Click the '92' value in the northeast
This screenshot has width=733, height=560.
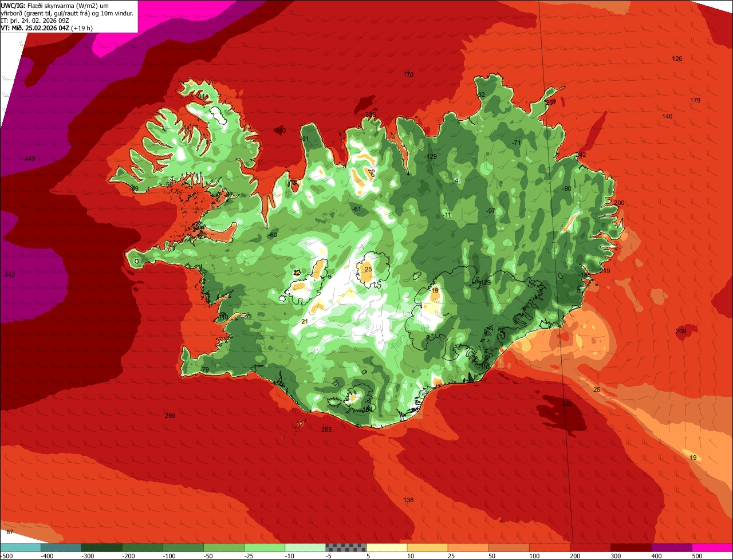click(482, 94)
